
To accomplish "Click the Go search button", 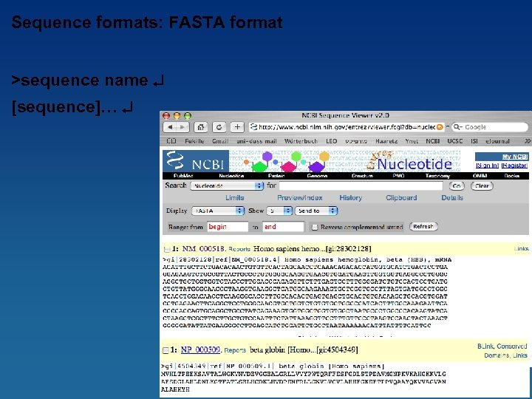I will [x=457, y=186].
